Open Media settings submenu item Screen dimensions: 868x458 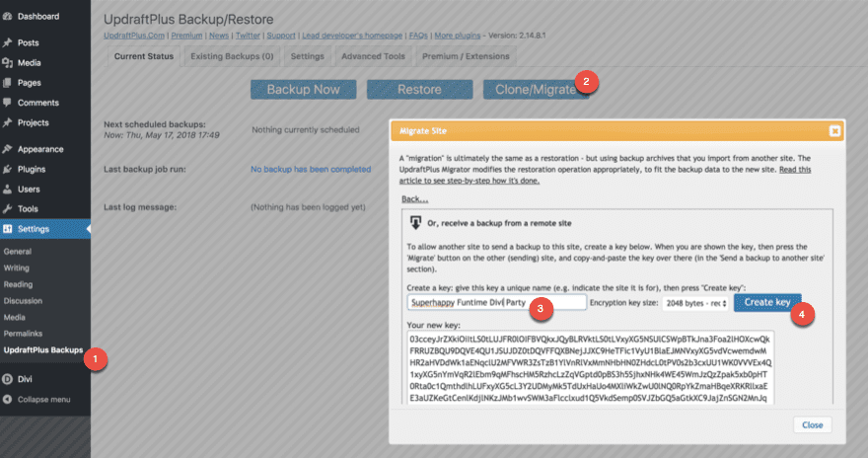15,317
